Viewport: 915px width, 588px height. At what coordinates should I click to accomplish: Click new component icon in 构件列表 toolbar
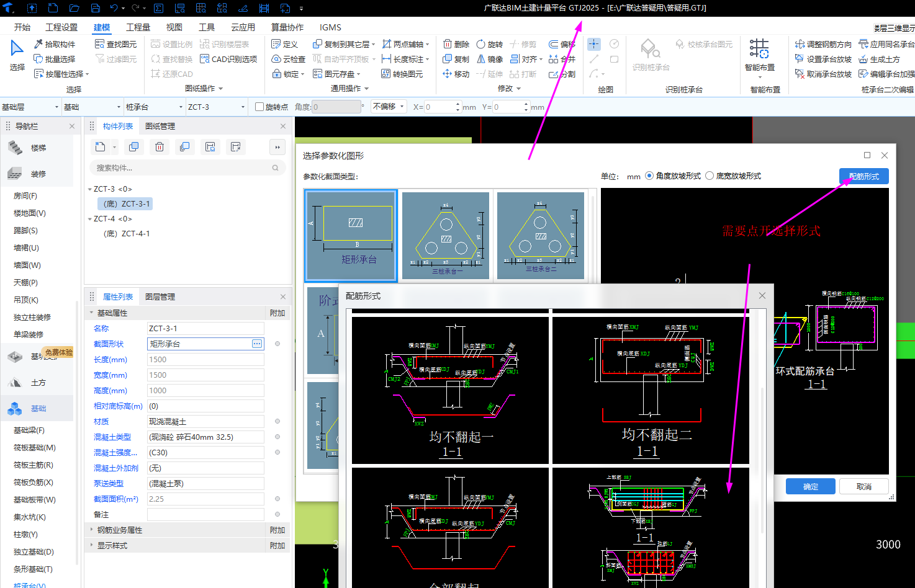coord(101,147)
